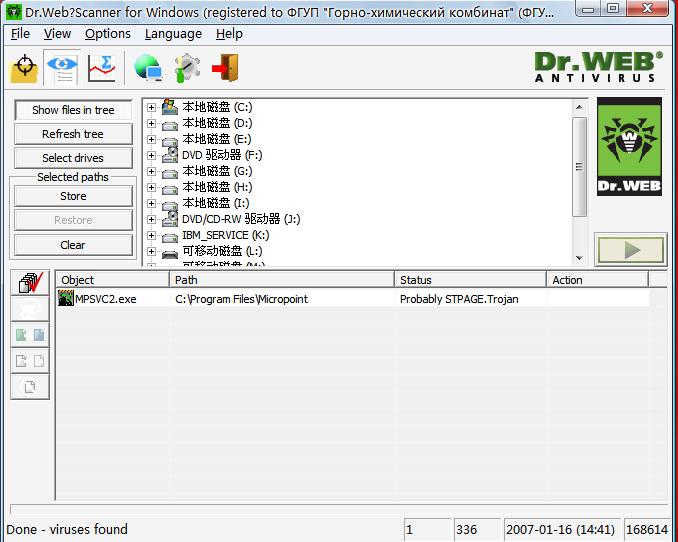Select the DVD/CD-RW 驱动器 (J:) disc icon
The image size is (678, 542).
[x=170, y=219]
